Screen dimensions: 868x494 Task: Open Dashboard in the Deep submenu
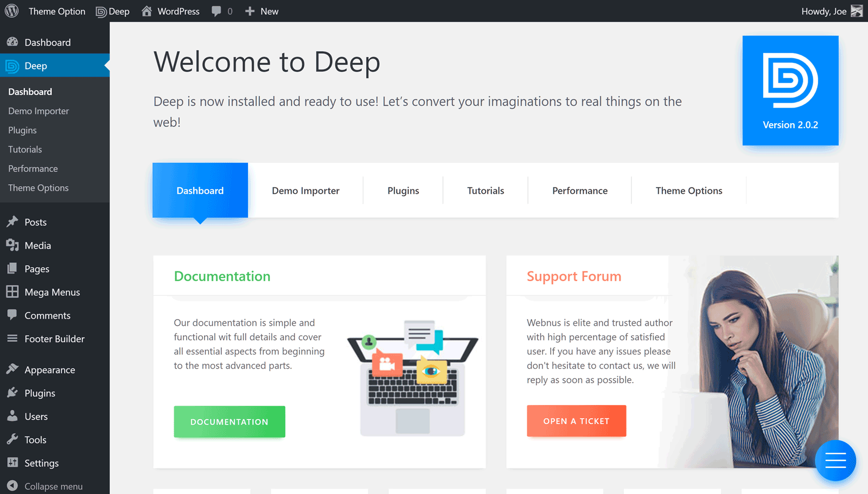click(30, 92)
